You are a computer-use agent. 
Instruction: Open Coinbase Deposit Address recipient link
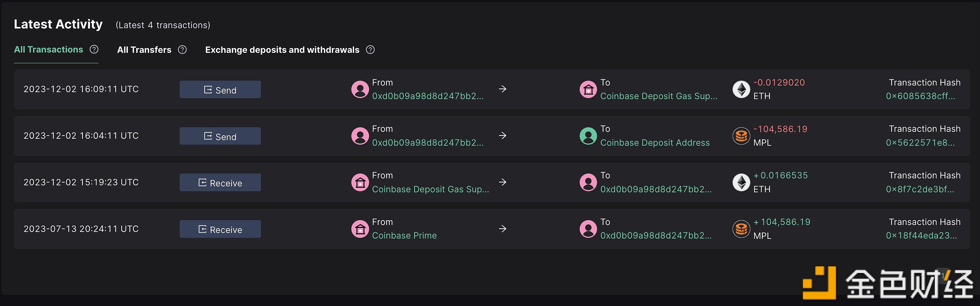[x=655, y=143]
